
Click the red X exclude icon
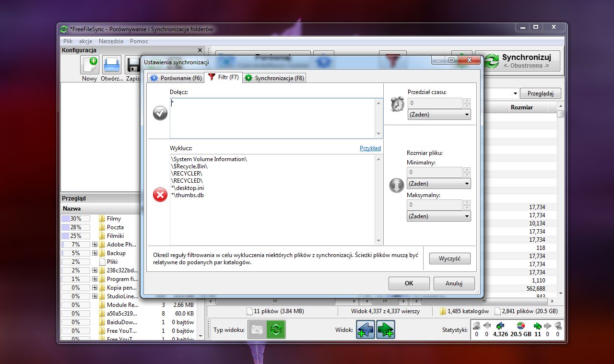[x=160, y=195]
